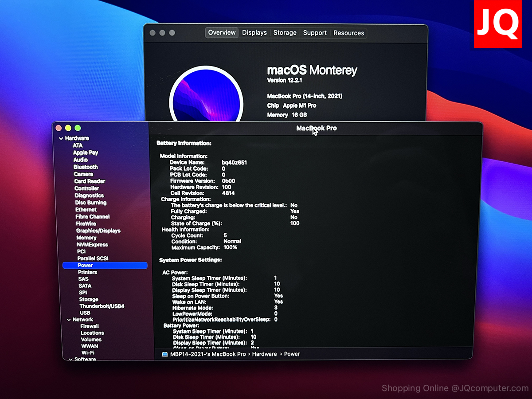Open the Storage item in the sidebar
Viewport: 532px width, 399px height.
[89, 300]
